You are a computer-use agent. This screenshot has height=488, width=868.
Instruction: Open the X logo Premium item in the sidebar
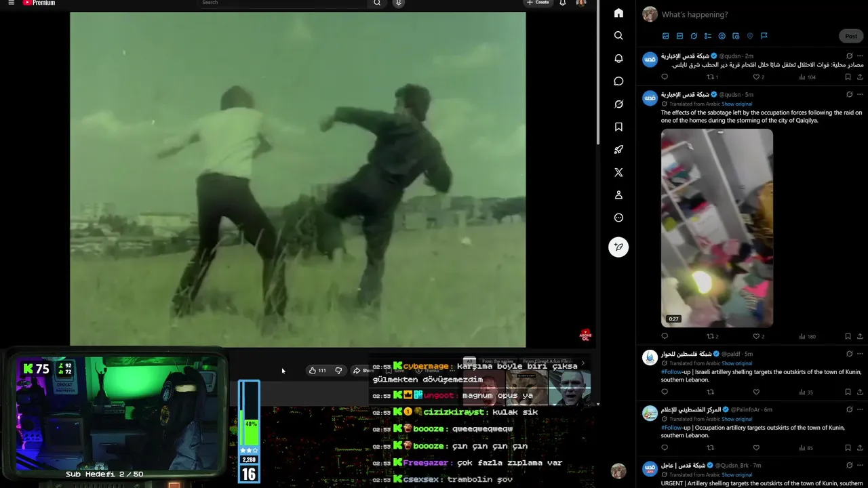click(x=618, y=172)
